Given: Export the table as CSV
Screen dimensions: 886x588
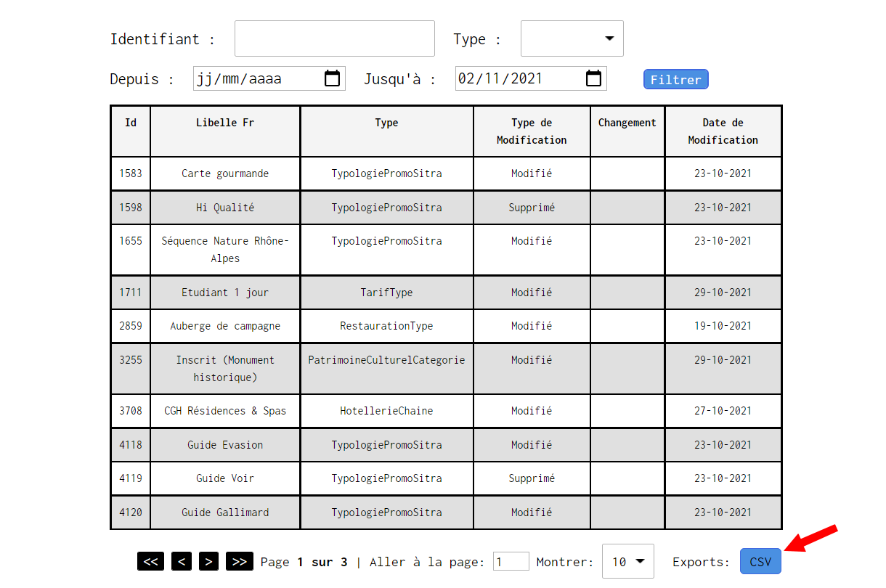Looking at the screenshot, I should (x=760, y=561).
